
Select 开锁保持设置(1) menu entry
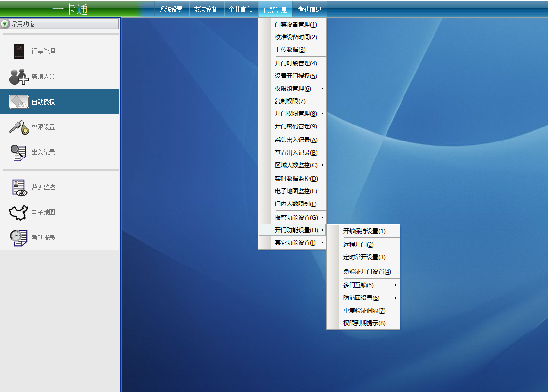pyautogui.click(x=364, y=231)
